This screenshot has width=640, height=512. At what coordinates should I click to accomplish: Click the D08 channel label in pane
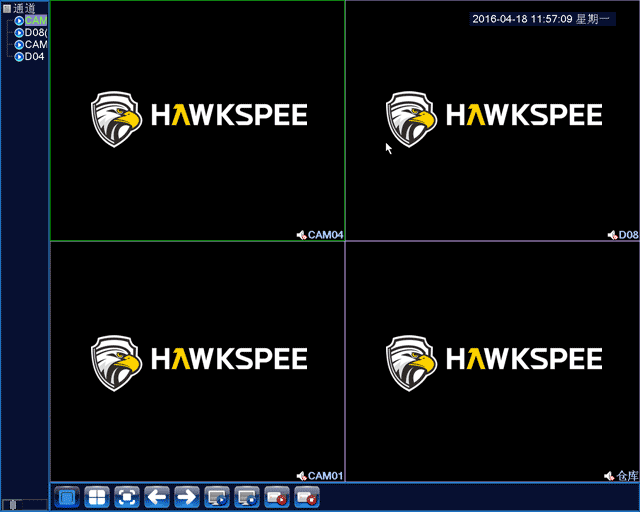coord(629,235)
